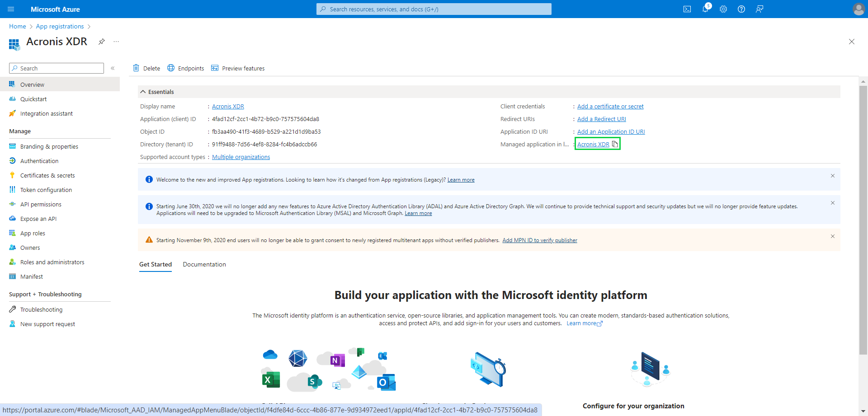The image size is (868, 416).
Task: Click the top search resources box
Action: click(434, 9)
